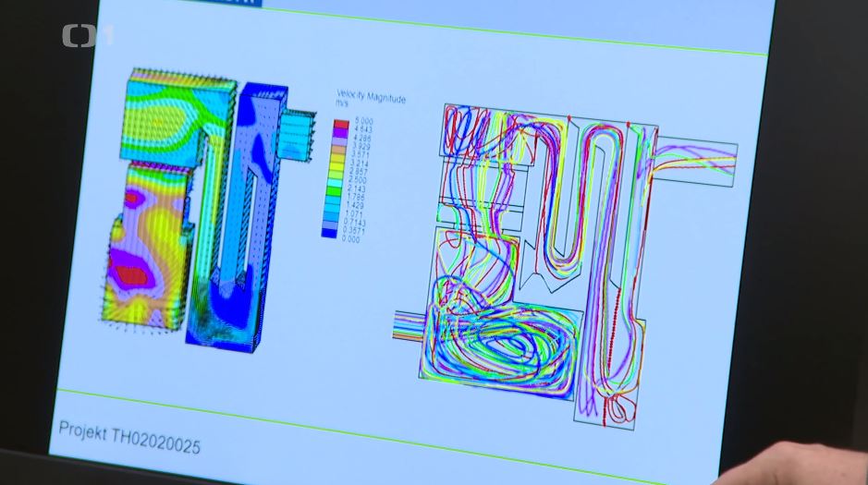868x485 pixels.
Task: Click the purple legend color band
Action: pyautogui.click(x=340, y=133)
